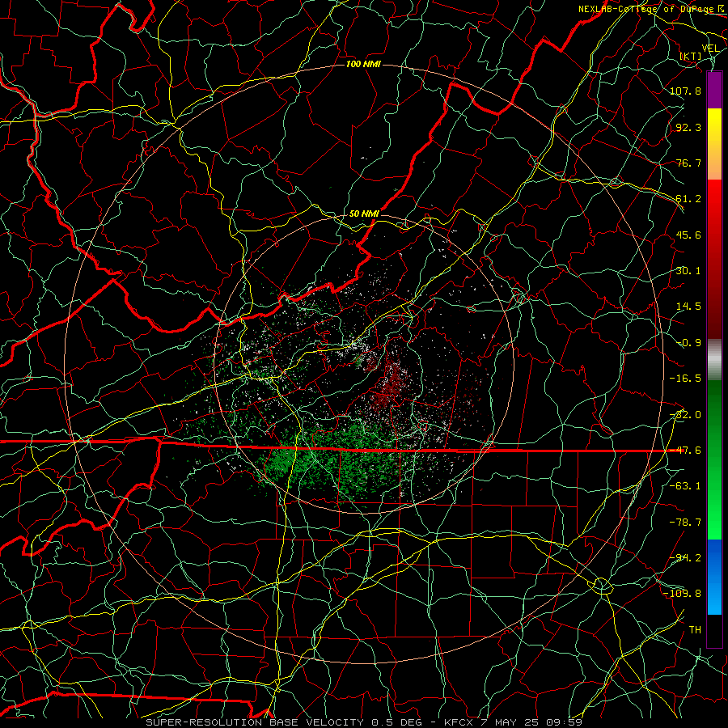Click the -63.1 legend value
This screenshot has height=728, width=728.
point(685,486)
